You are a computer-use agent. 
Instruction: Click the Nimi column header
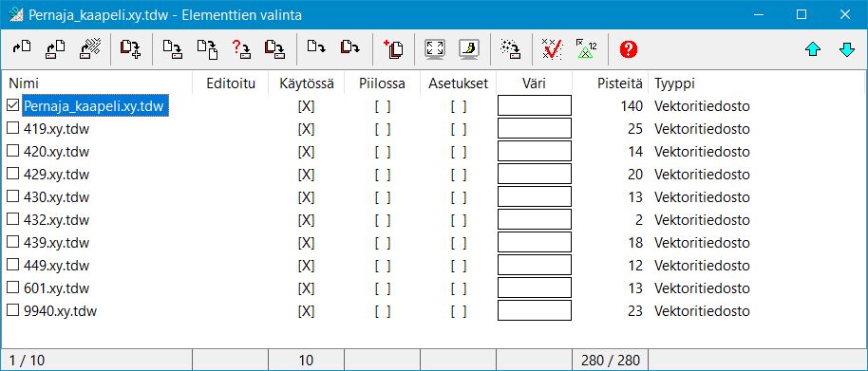pos(24,83)
